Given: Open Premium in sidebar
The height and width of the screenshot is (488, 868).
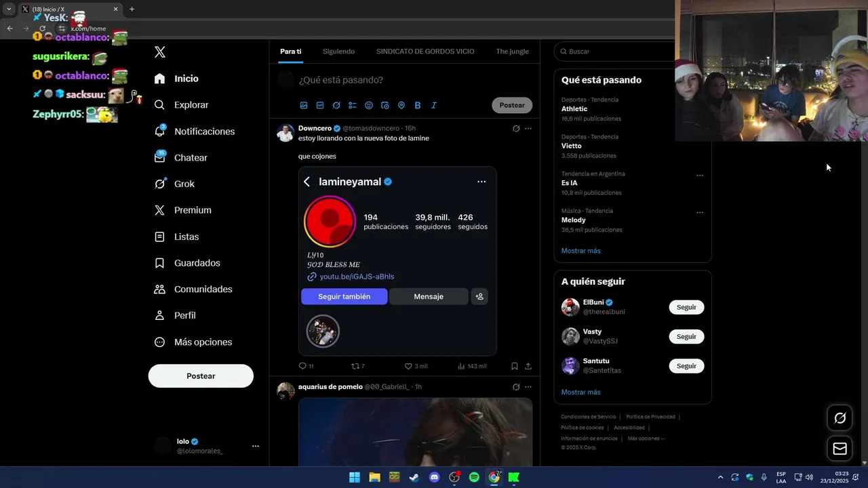Looking at the screenshot, I should [184, 210].
